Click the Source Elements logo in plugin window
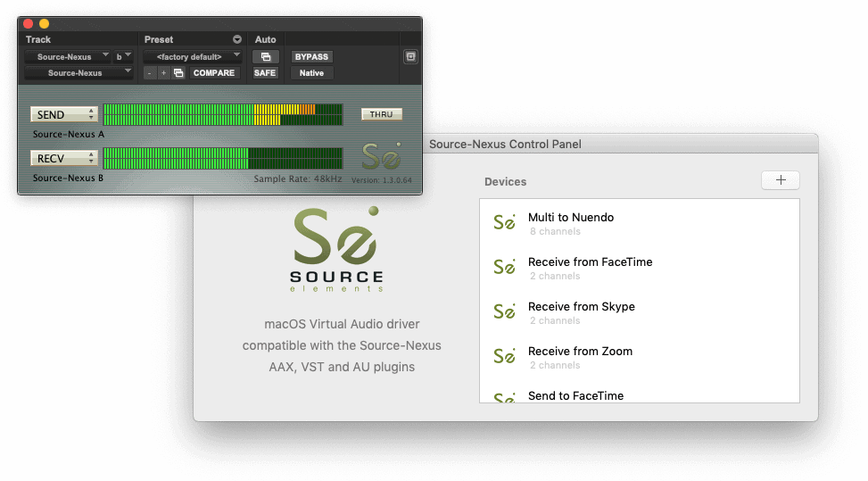The image size is (868, 481). pos(382,156)
